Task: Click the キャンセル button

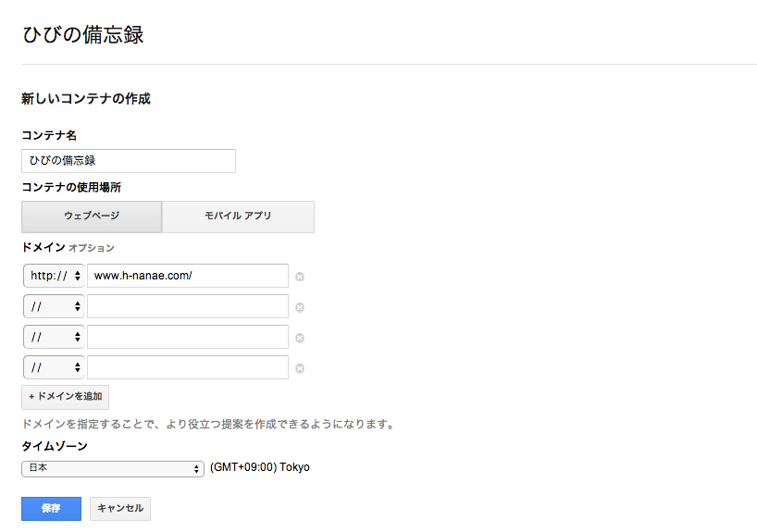Action: (x=120, y=508)
